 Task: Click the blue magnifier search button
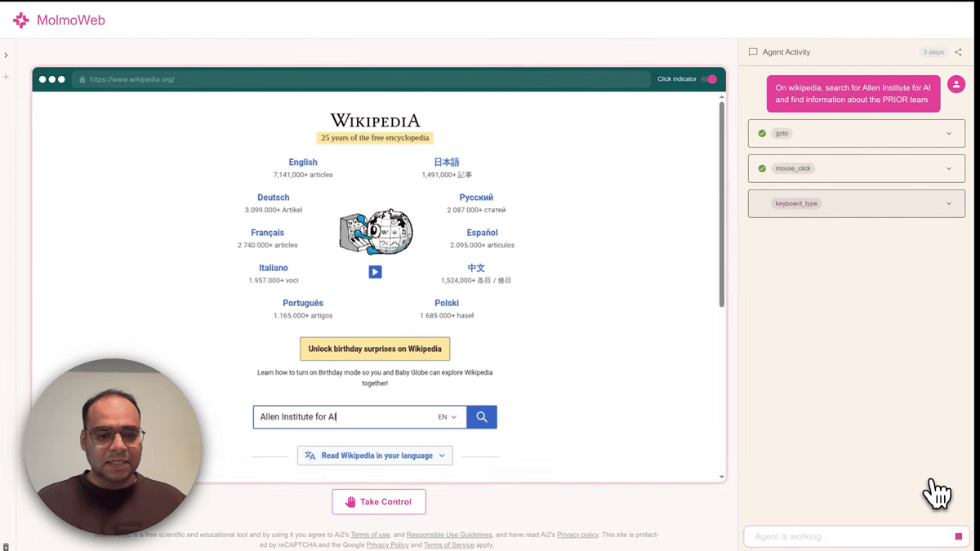tap(482, 416)
